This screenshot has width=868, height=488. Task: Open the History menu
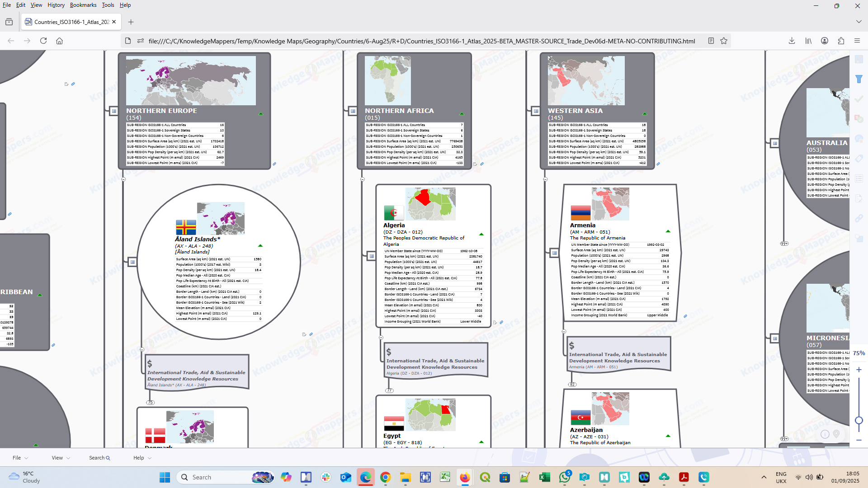tap(56, 5)
